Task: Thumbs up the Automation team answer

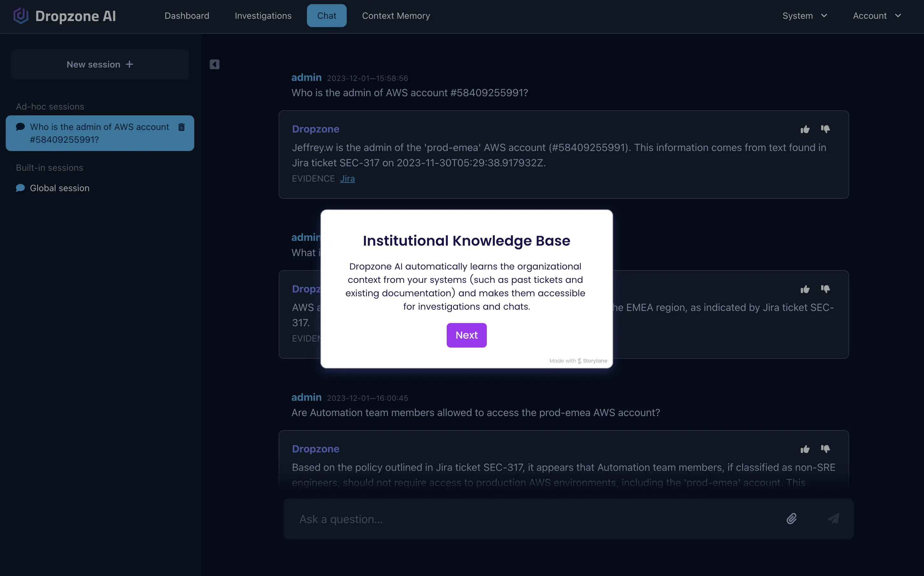Action: (x=805, y=450)
